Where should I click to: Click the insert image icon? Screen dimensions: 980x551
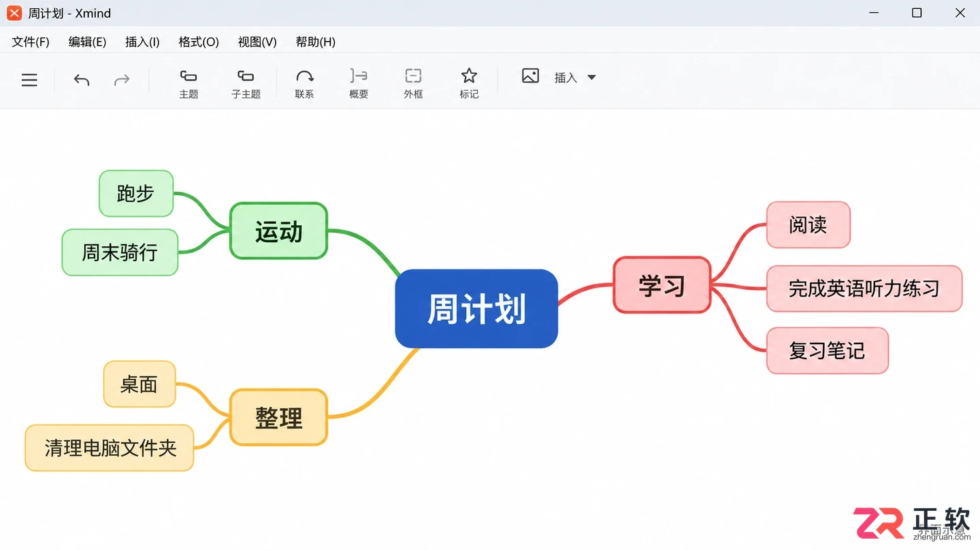point(530,76)
